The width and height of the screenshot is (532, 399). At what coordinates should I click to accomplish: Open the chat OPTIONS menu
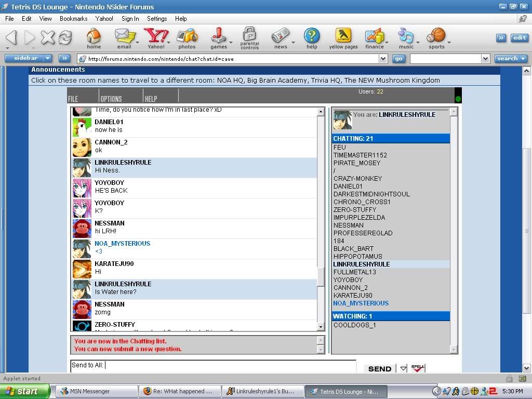pyautogui.click(x=111, y=99)
